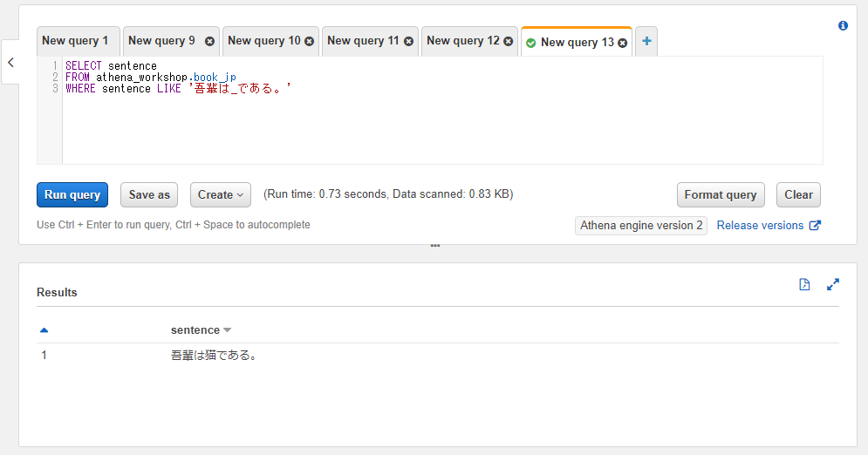Run the query
The height and width of the screenshot is (455, 868).
click(72, 194)
